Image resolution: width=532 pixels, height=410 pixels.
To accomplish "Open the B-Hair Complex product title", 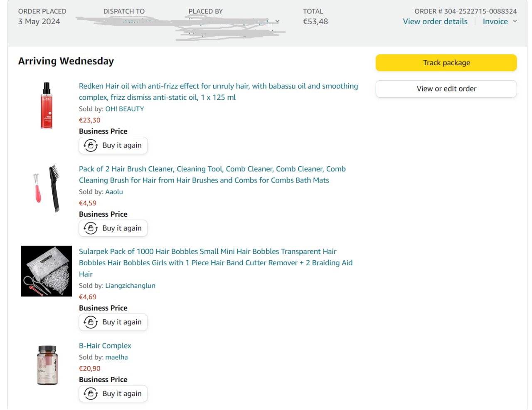I will pos(105,346).
